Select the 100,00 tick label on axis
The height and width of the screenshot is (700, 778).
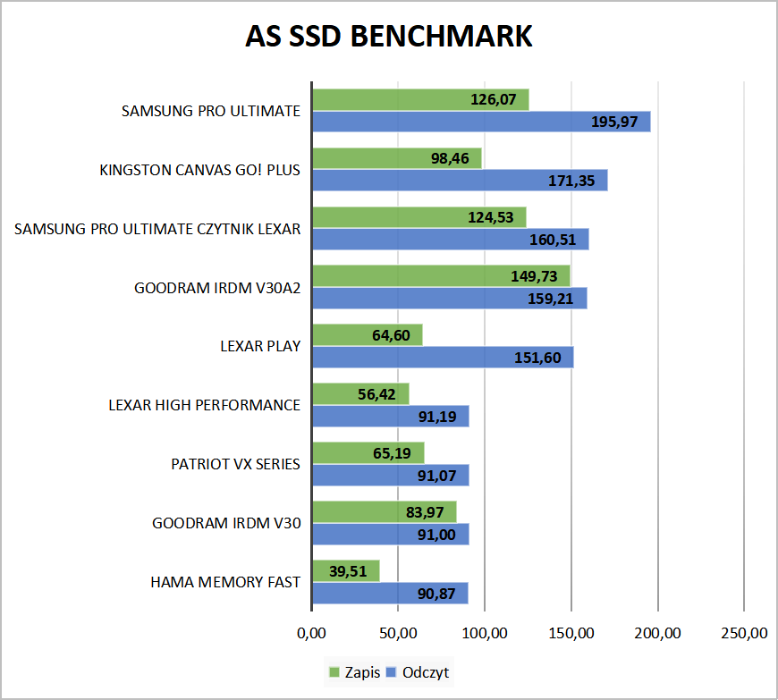(485, 633)
